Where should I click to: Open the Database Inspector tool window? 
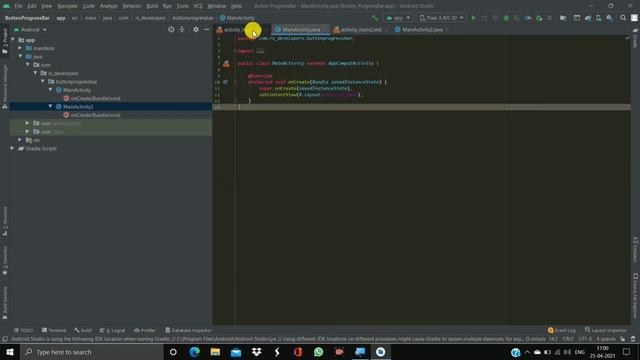click(188, 330)
